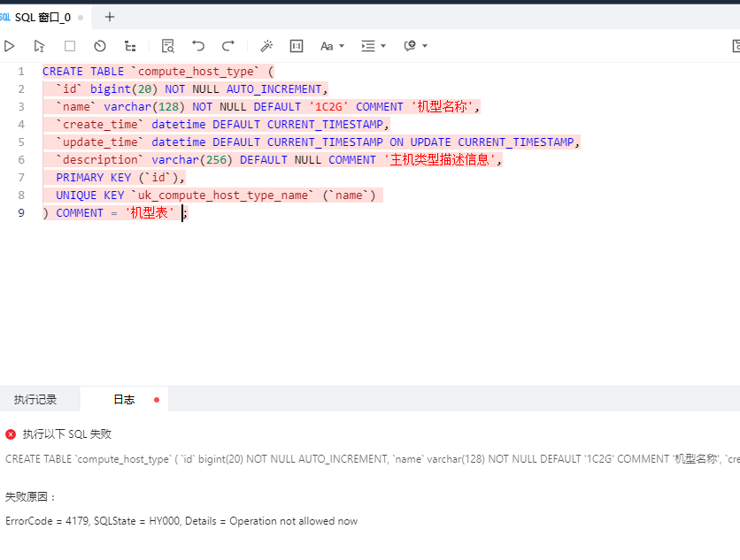Click the '1C2G' default value
The height and width of the screenshot is (560, 740).
tap(328, 107)
